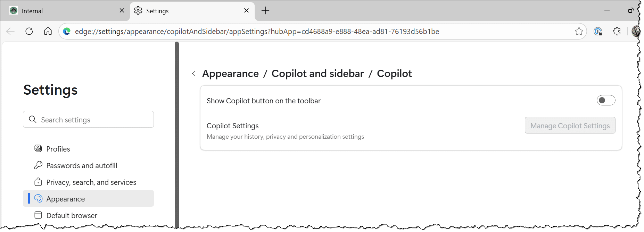Viewport: 644px width, 232px height.
Task: Open Passwords and autofill settings
Action: pyautogui.click(x=82, y=165)
